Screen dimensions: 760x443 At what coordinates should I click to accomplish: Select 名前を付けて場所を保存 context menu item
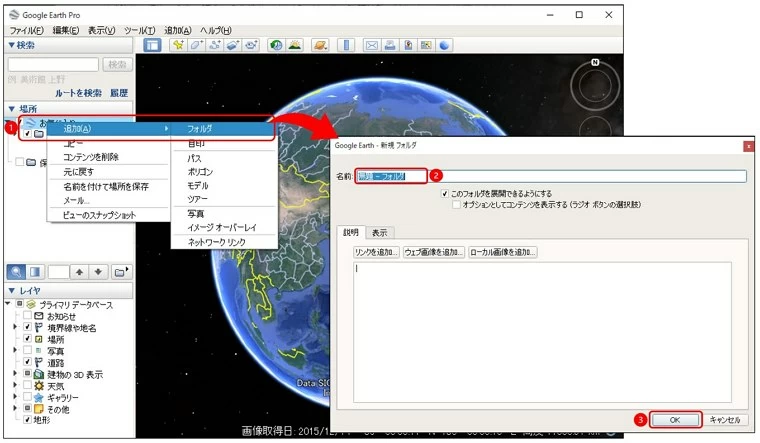(x=108, y=186)
